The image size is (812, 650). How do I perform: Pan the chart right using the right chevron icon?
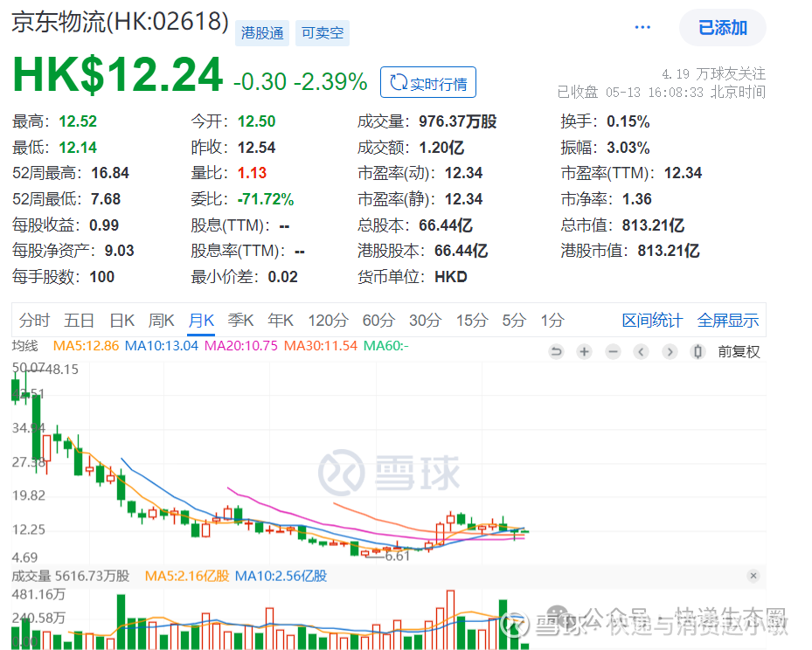pyautogui.click(x=669, y=351)
